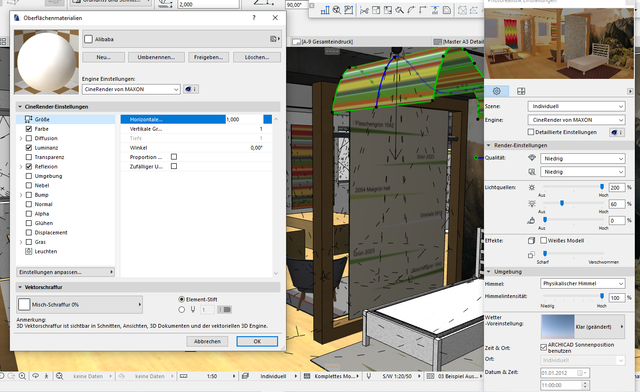Check the Proportion checkbox
Screen dimensions: 640x392
(174, 157)
